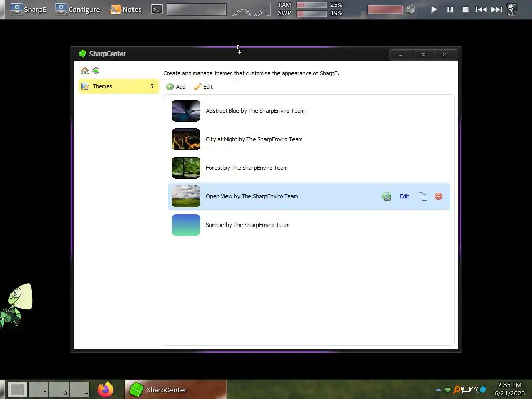Screen dimensions: 532x399
Task: Click the pencil Edit toolbar button
Action: click(x=203, y=87)
